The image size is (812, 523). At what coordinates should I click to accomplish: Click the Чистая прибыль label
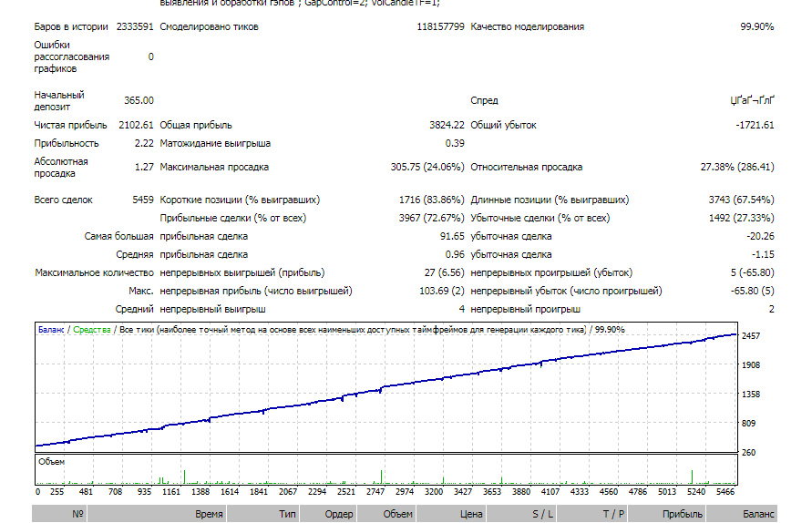(x=70, y=125)
